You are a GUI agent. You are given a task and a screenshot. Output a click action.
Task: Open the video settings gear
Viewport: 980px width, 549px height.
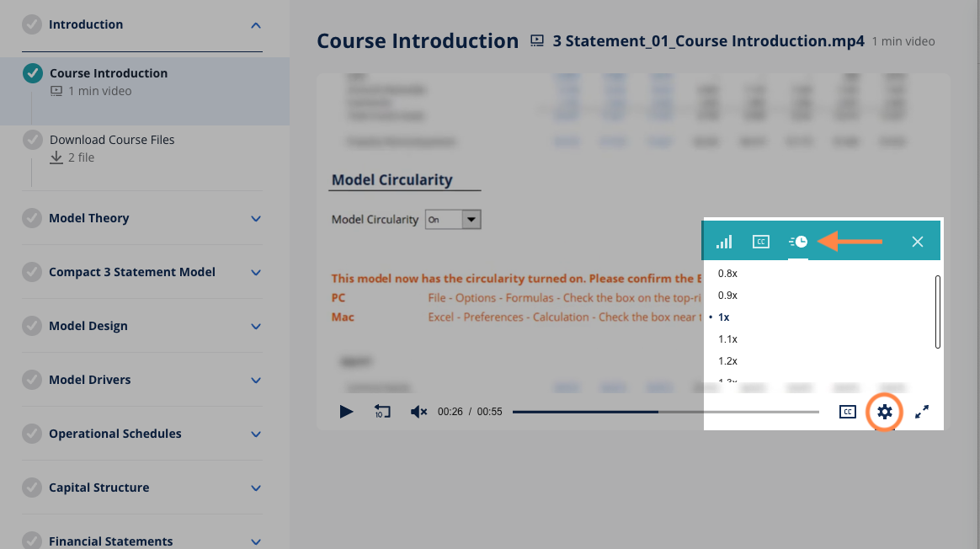[884, 412]
